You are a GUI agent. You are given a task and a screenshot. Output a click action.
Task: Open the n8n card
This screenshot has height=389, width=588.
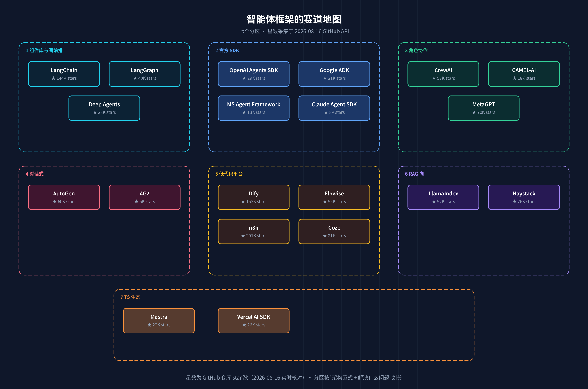pyautogui.click(x=254, y=232)
